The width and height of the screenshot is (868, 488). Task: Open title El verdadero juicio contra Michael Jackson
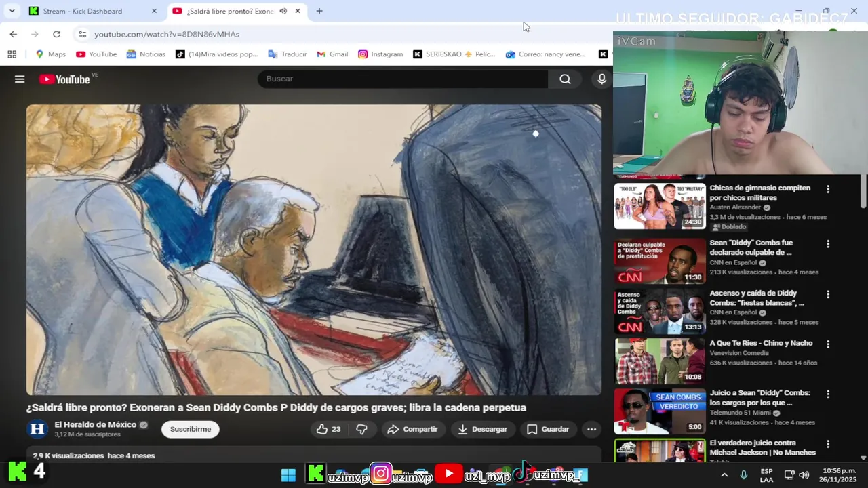763,447
